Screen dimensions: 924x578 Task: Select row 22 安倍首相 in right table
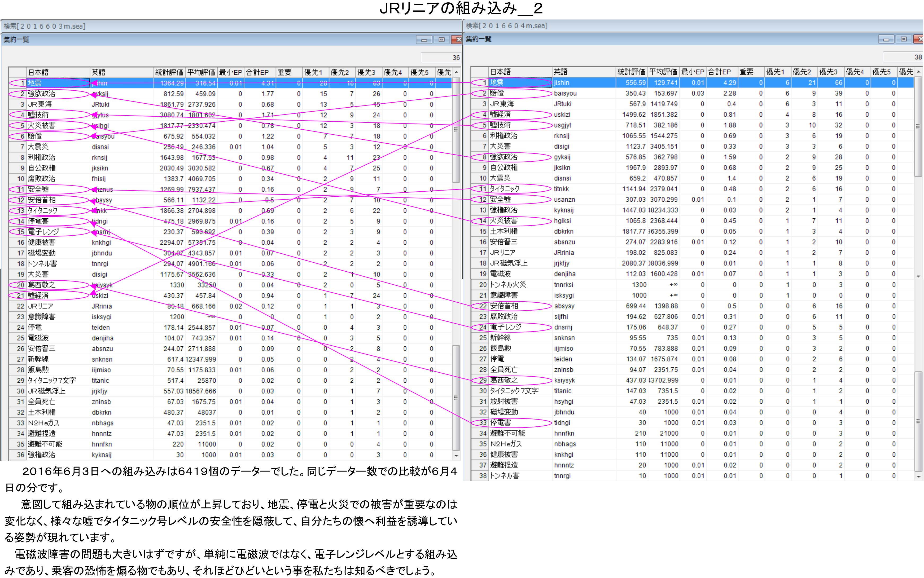point(504,306)
